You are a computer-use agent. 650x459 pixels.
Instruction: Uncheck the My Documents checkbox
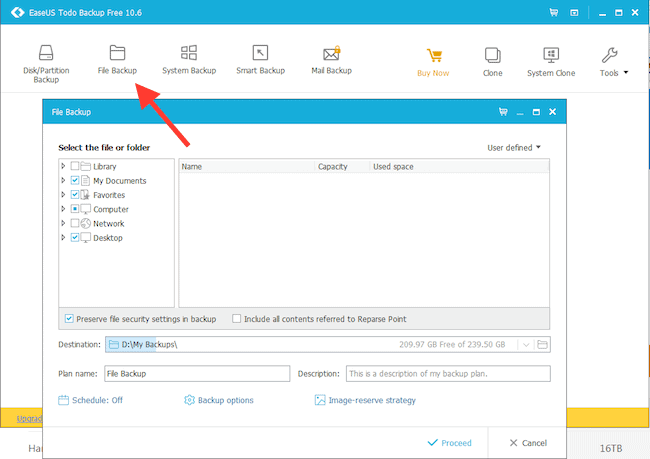coord(75,180)
